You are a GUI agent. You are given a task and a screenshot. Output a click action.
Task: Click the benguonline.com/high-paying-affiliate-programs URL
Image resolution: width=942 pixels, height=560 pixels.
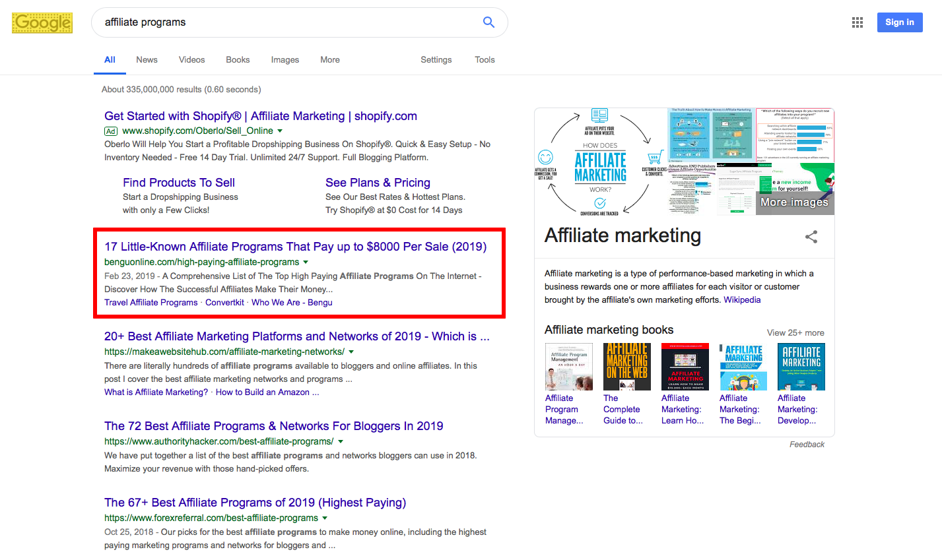pyautogui.click(x=201, y=263)
